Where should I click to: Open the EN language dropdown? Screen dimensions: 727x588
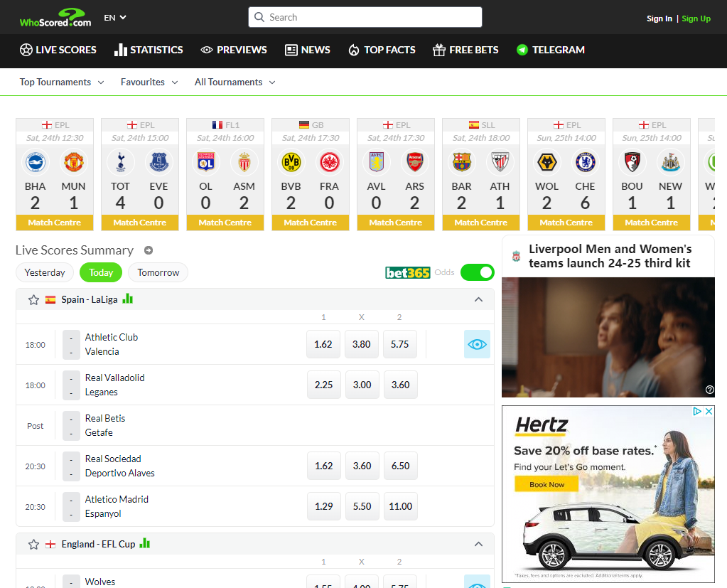(x=115, y=17)
